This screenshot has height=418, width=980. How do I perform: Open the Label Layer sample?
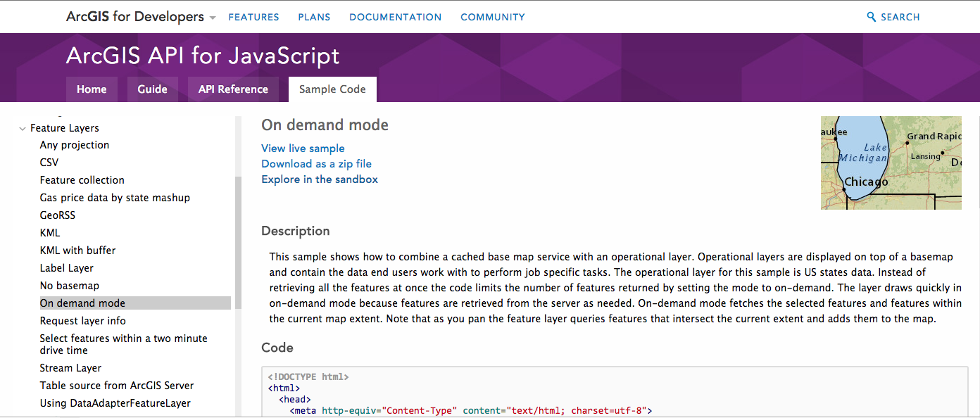(67, 268)
